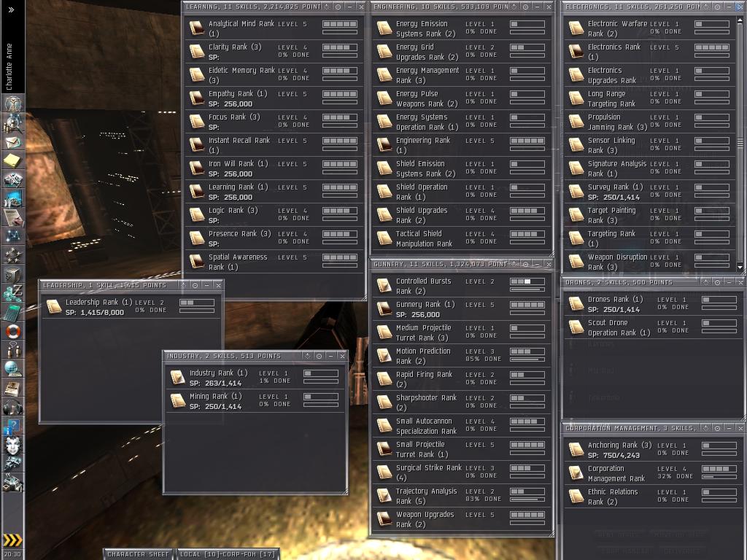Click the Engineering Rank skill book icon
747x560 pixels.
coord(384,145)
